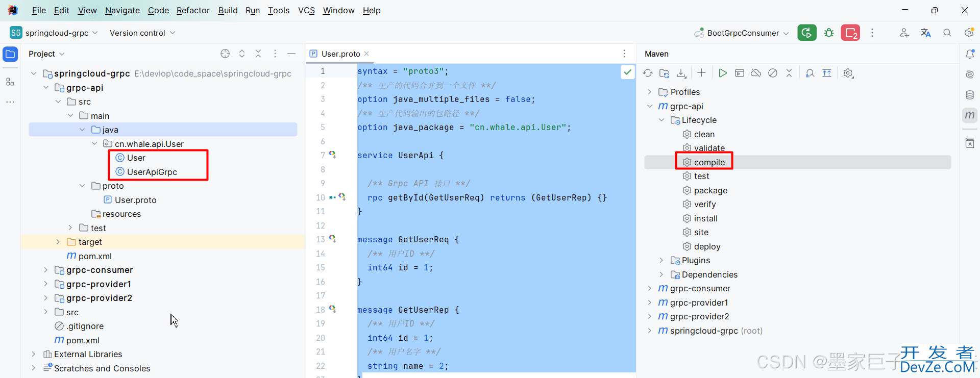Toggle the Project tool window button
Screen dimensions: 980x378
coord(10,54)
